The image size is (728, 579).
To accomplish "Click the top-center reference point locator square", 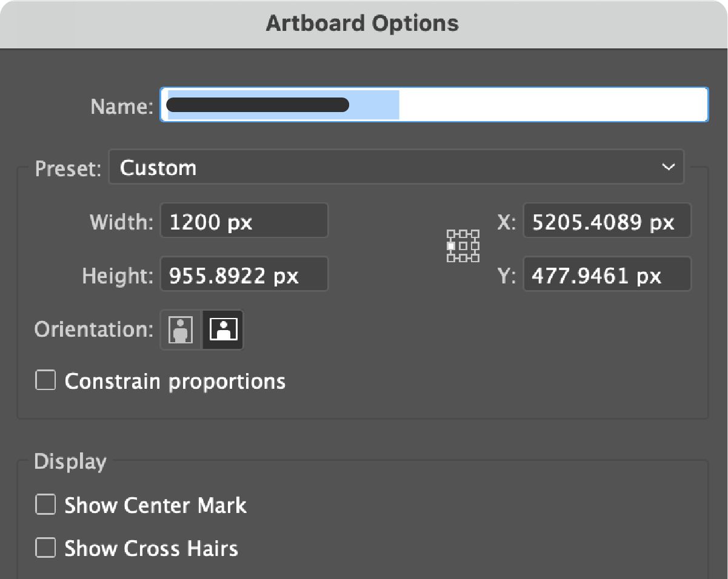I will [463, 233].
